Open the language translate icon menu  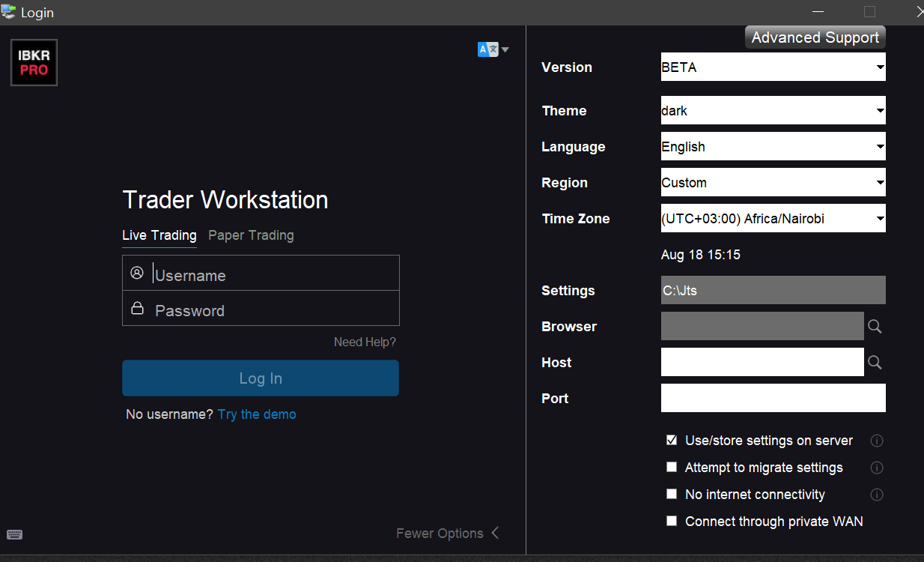[492, 49]
